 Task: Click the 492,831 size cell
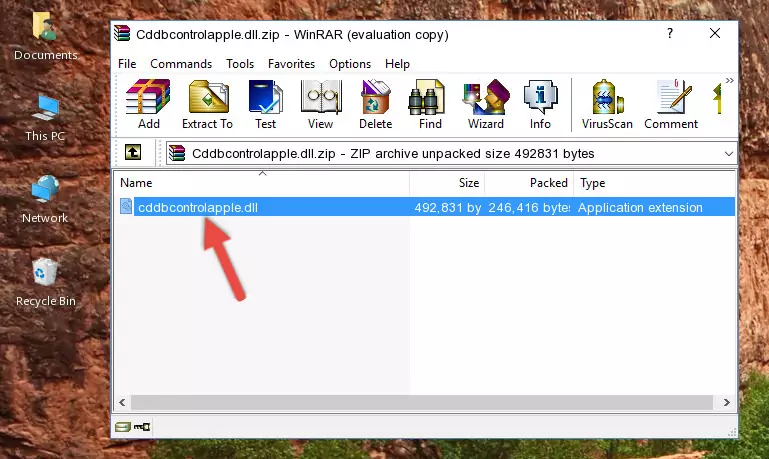point(448,207)
